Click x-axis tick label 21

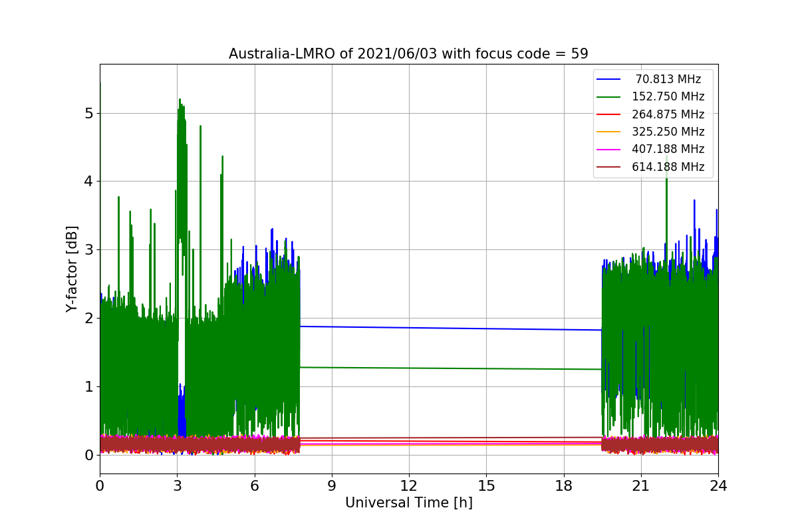(x=640, y=485)
